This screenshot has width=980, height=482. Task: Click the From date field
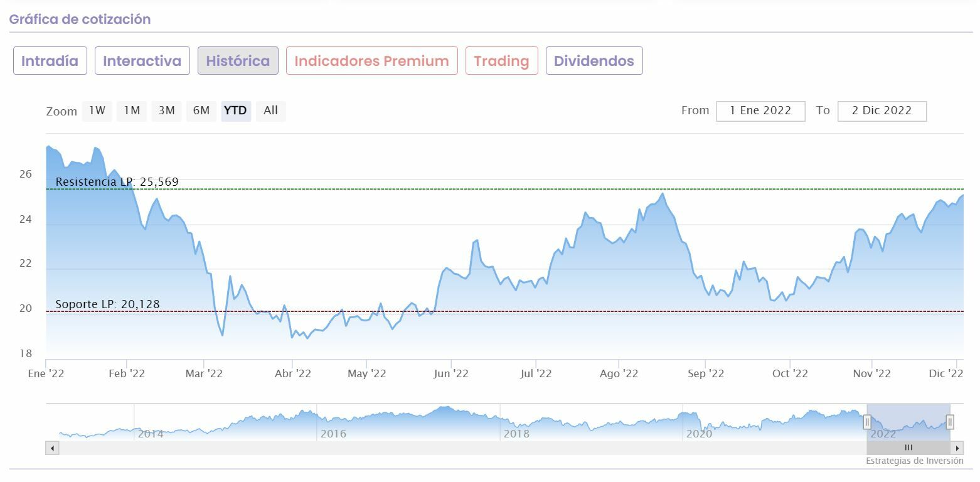[760, 111]
